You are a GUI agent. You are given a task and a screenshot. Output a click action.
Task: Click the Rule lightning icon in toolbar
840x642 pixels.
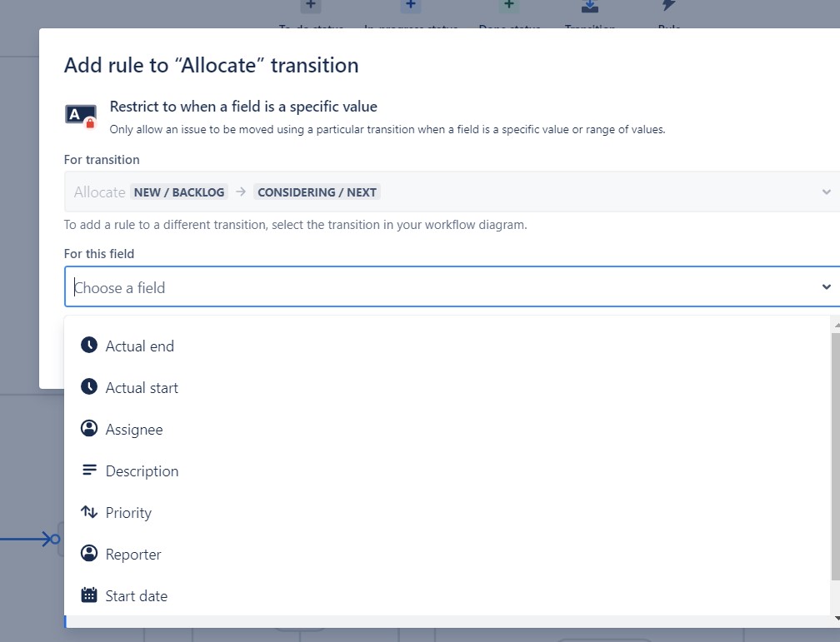[668, 5]
